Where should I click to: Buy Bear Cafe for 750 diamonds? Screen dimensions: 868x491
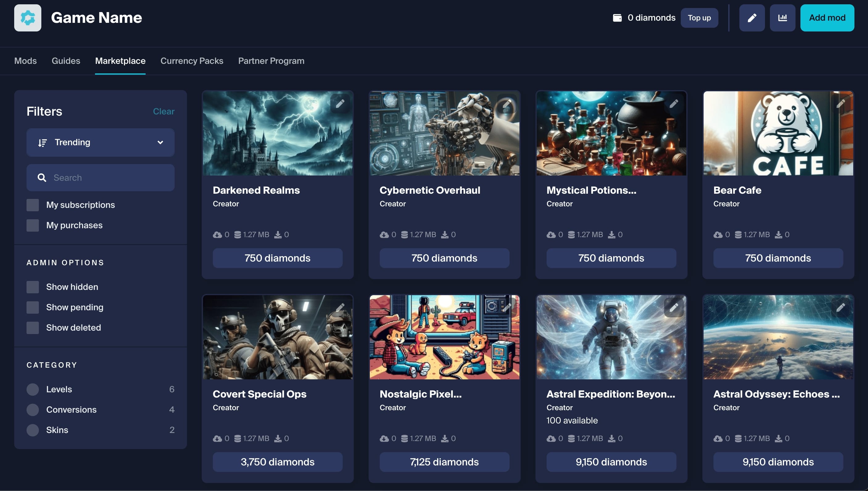click(778, 258)
